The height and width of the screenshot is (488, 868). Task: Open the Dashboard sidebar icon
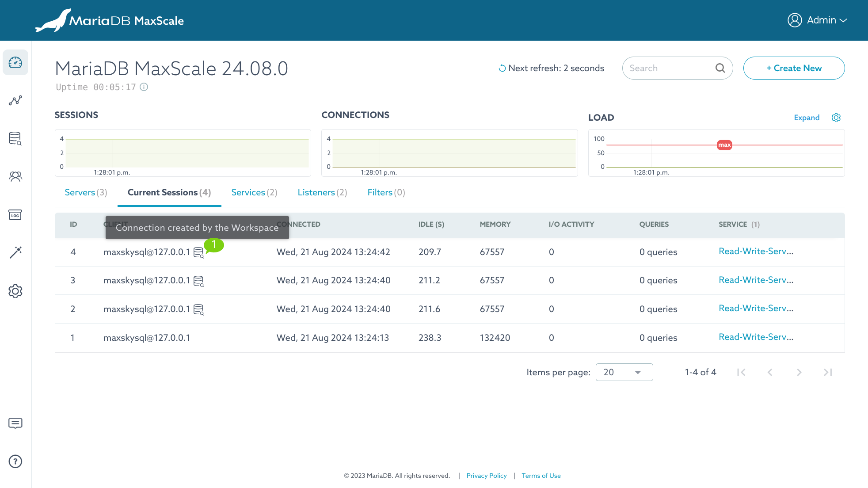(x=15, y=62)
